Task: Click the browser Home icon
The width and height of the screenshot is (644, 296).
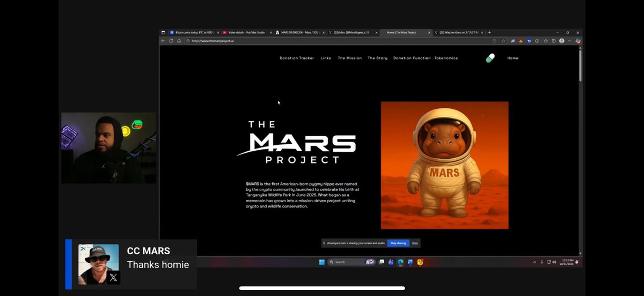Action: [179, 41]
